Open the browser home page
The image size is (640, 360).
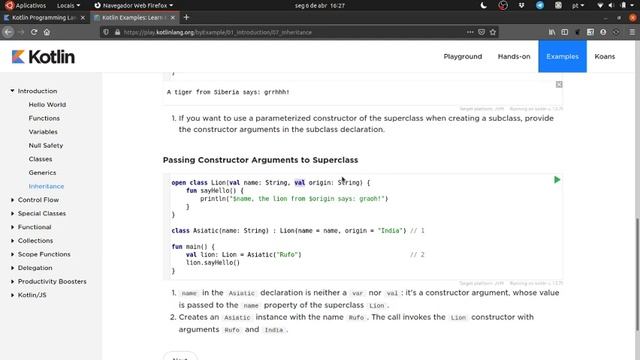[47, 32]
